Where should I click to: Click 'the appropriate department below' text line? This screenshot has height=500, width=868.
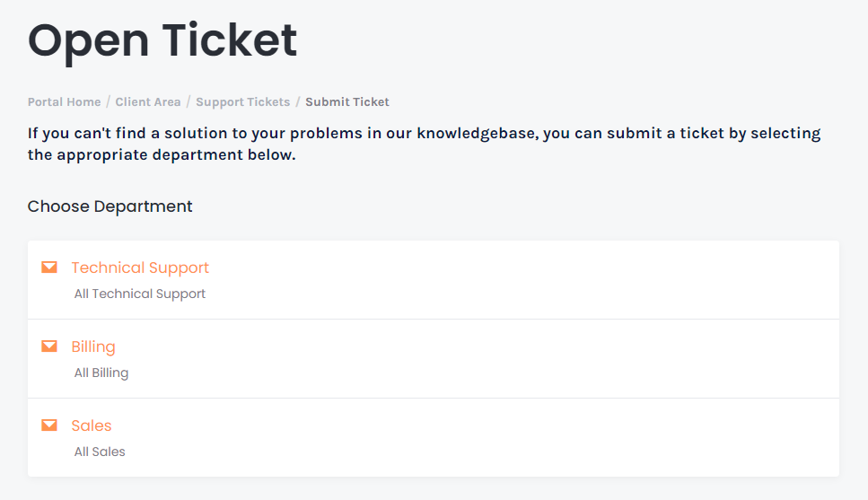[162, 155]
